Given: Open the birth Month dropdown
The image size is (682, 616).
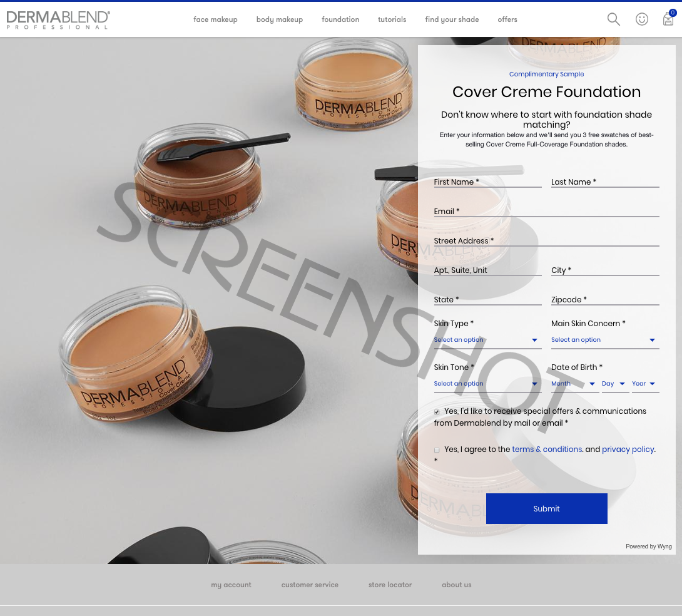Looking at the screenshot, I should 574,384.
